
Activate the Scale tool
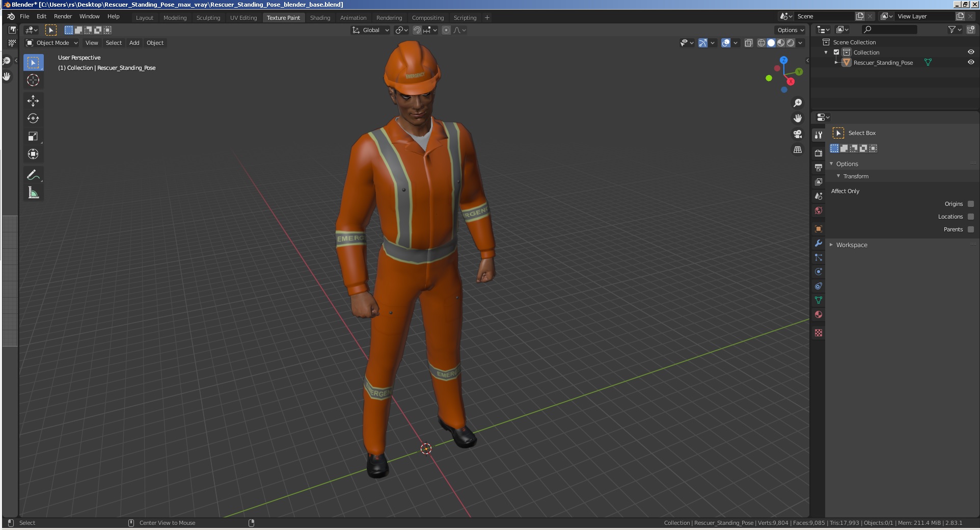click(33, 136)
